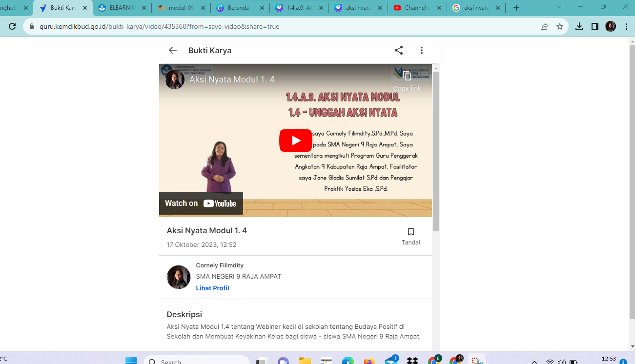Open a new browser tab
Image resolution: width=635 pixels, height=364 pixels.
pos(516,8)
